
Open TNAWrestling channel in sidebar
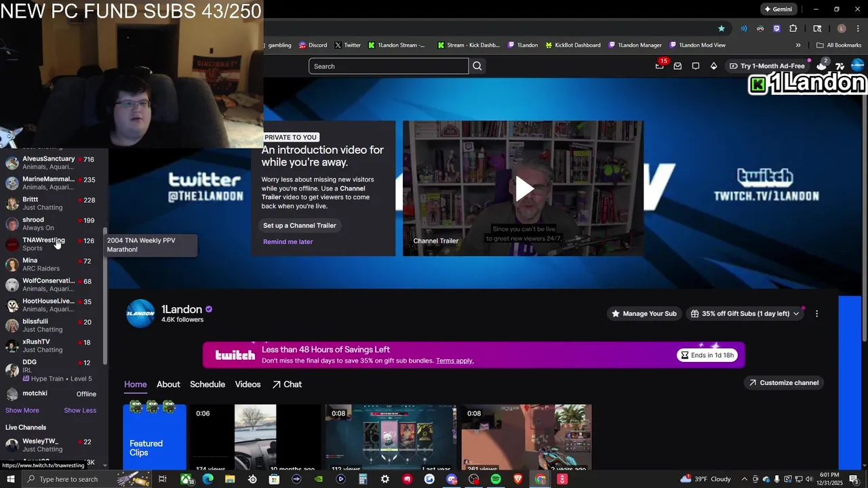[x=50, y=244]
